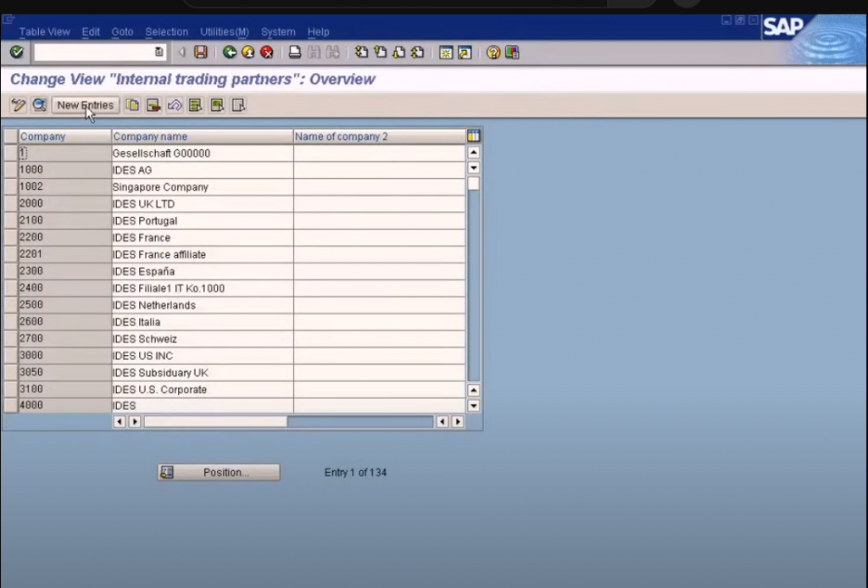Click the company name cell "IDES España"
This screenshot has height=588, width=868.
[203, 272]
